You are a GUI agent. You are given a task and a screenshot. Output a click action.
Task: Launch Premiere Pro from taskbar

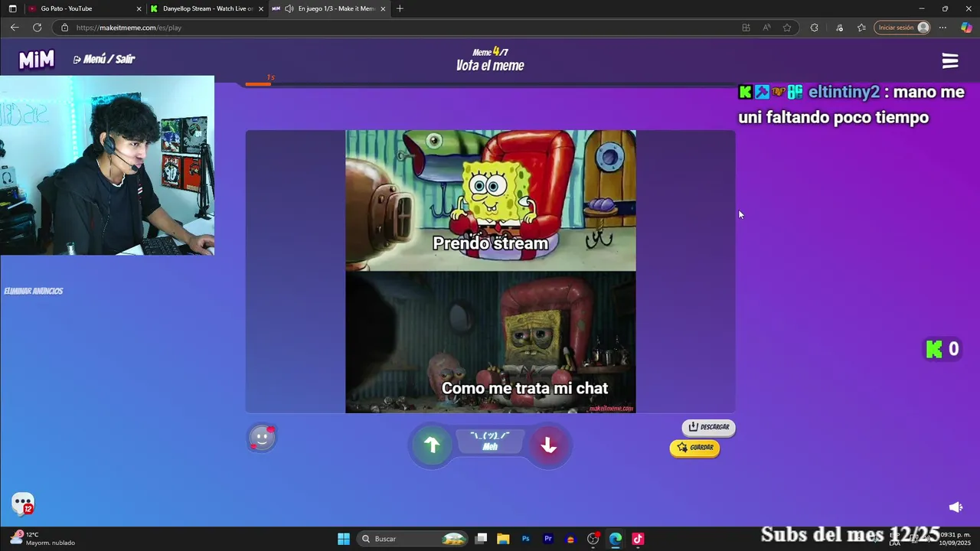548,539
